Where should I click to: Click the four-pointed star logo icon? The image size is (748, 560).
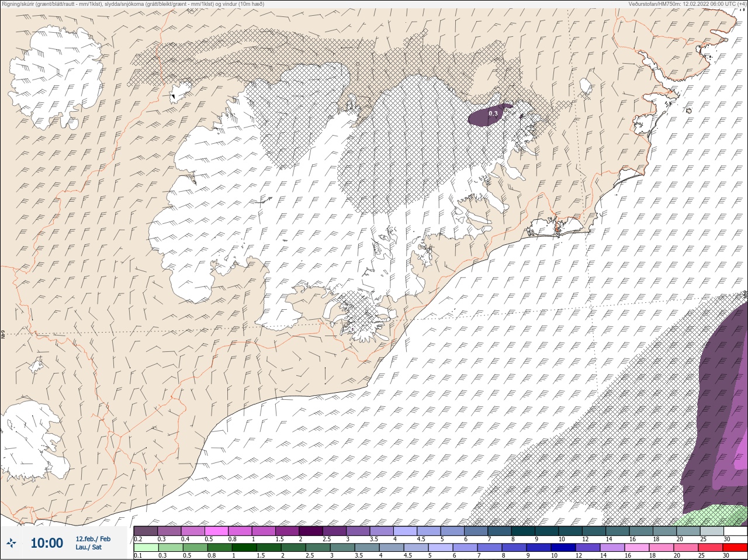[11, 544]
